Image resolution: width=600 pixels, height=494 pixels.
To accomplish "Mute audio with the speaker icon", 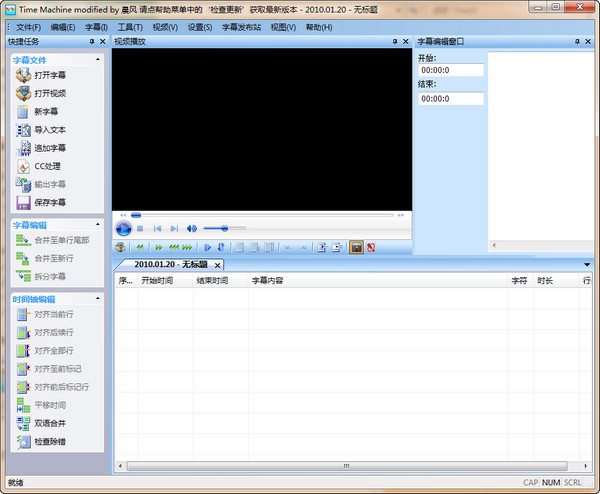I will click(192, 229).
